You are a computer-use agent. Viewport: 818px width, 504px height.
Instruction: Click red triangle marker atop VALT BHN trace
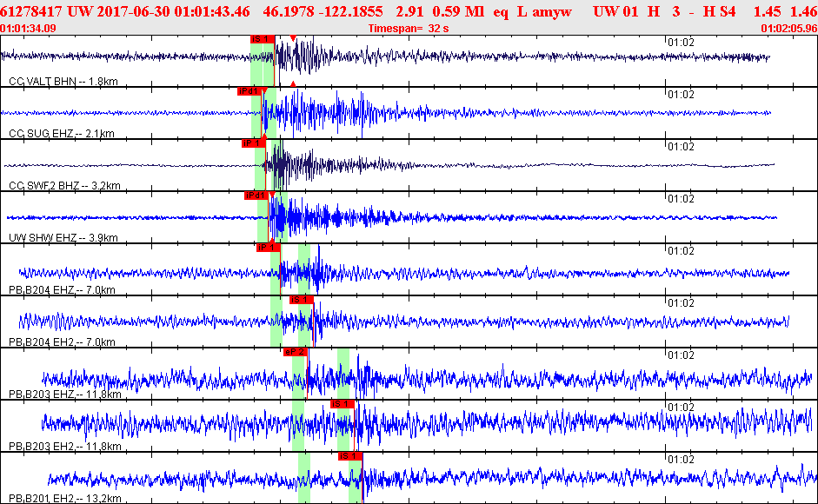293,38
